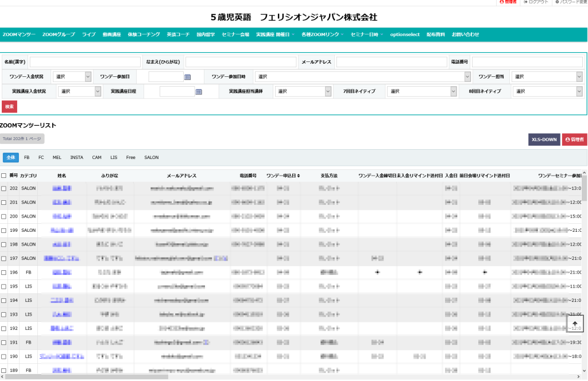The image size is (588, 381).
Task: Expand the ワンデー入金状況 dropdown
Action: [72, 76]
